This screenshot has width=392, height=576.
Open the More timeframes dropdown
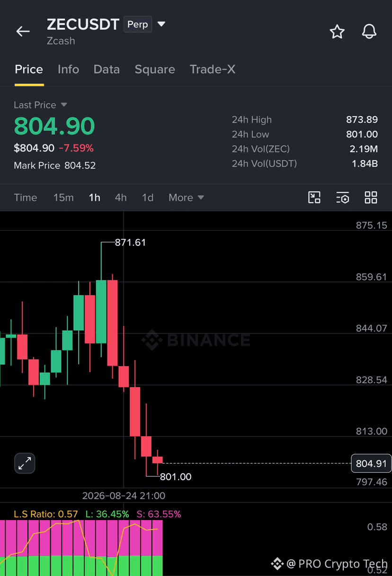[186, 198]
